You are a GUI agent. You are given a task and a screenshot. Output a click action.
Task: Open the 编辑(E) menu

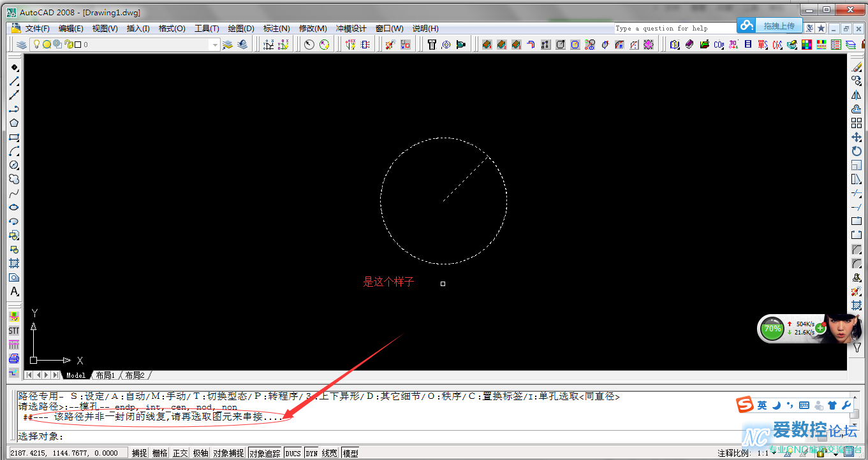click(71, 28)
